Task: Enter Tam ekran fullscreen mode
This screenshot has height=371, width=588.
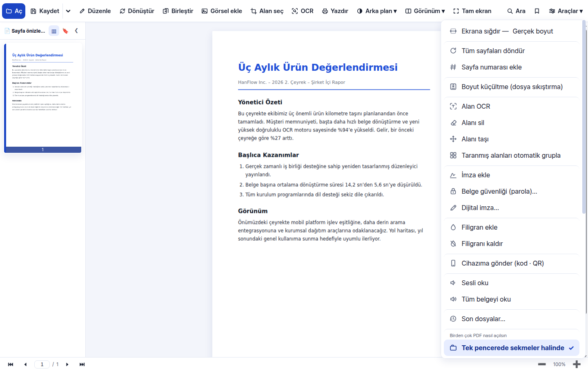Action: pyautogui.click(x=472, y=11)
